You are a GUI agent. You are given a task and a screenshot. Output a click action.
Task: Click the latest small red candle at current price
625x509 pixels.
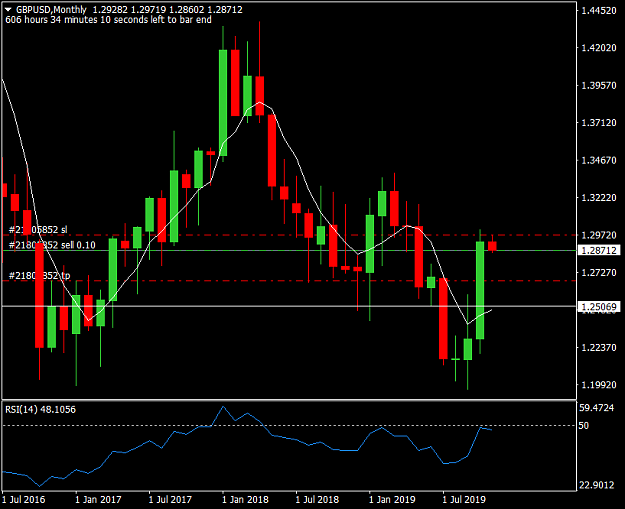point(492,246)
